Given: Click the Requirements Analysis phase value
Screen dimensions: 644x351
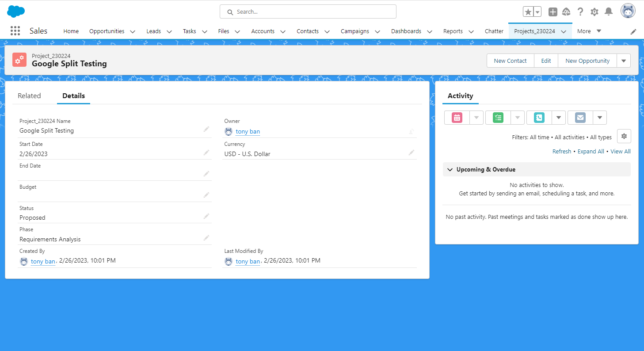Looking at the screenshot, I should (50, 239).
